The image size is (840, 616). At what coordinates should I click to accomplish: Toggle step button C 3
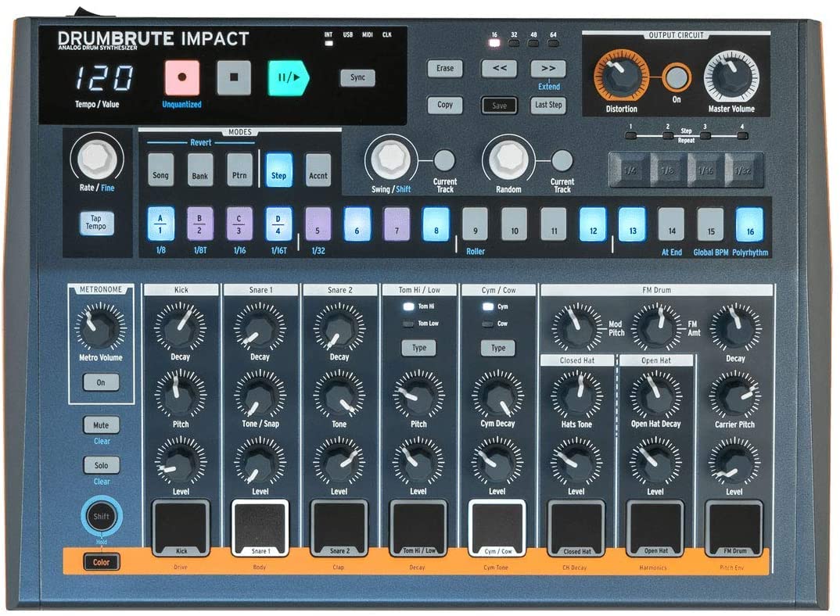click(x=239, y=224)
